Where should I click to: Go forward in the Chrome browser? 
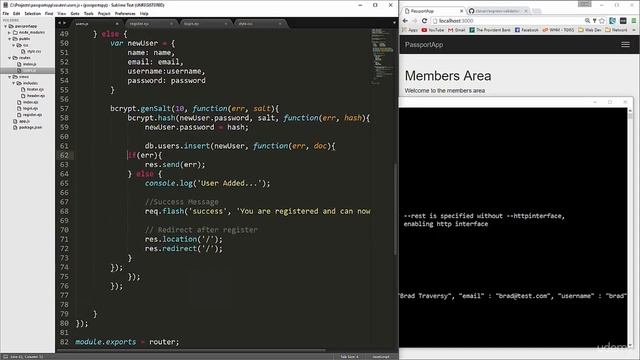(x=415, y=21)
